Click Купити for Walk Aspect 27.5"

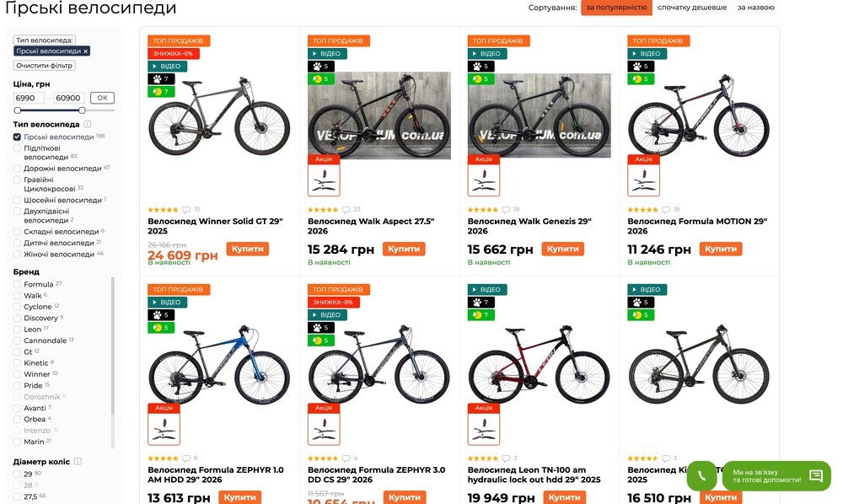pyautogui.click(x=404, y=249)
